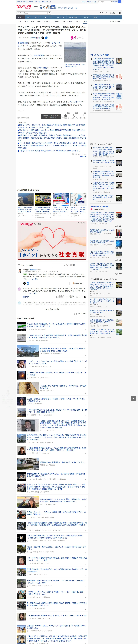Screen dimensions: 138x644
Task: Share expert 米津龍一 comment on X
Action: click(24, 283)
